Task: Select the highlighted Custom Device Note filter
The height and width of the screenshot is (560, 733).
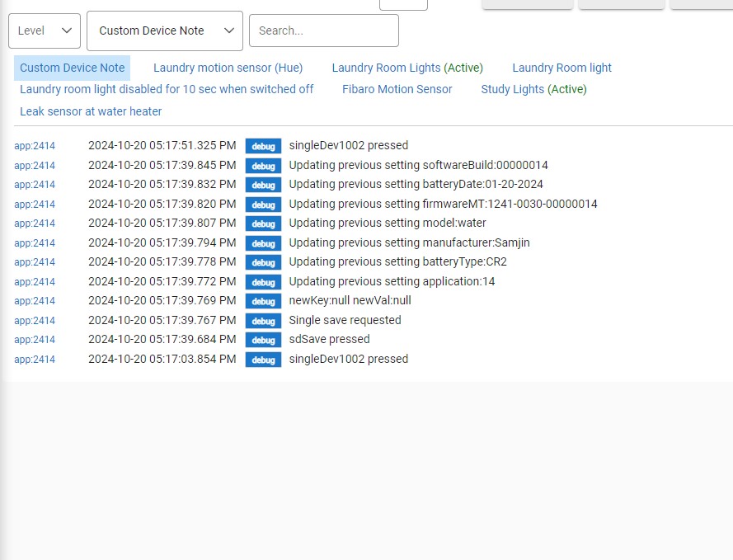Action: click(73, 68)
